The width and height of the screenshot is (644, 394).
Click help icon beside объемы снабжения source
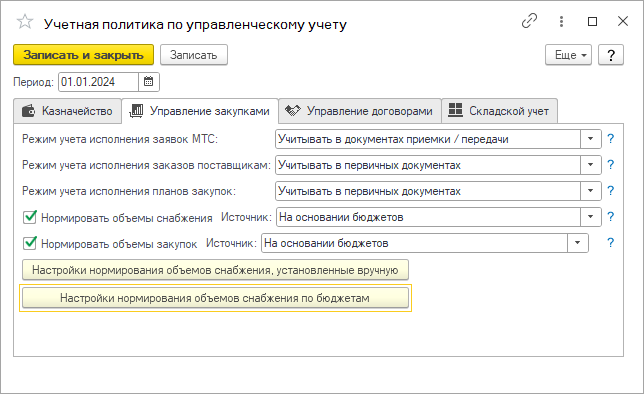(x=611, y=217)
